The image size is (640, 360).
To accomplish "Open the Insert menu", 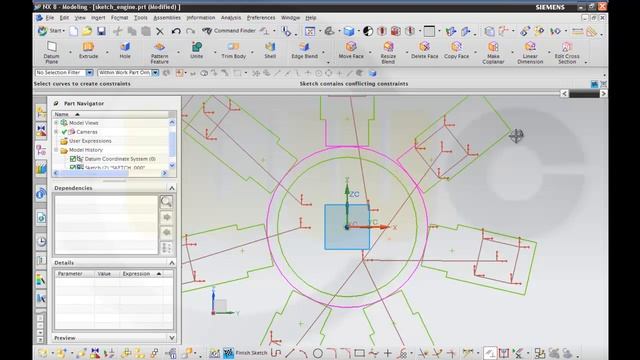I will [x=98, y=18].
